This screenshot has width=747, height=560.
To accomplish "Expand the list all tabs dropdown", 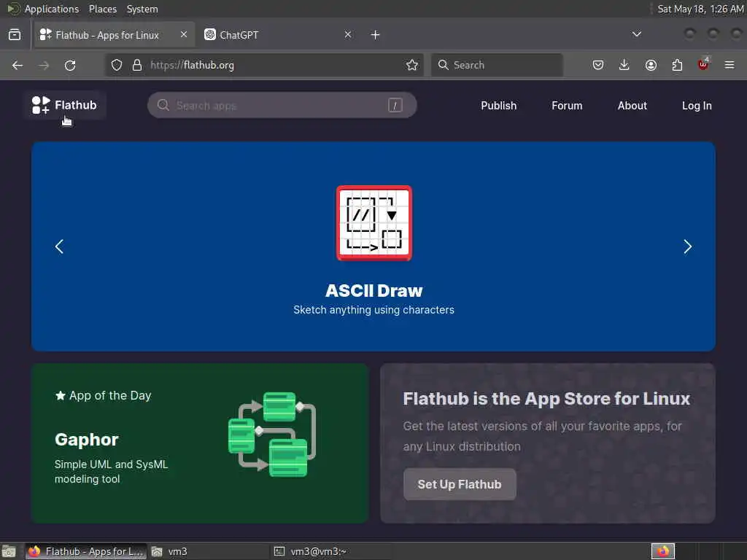I will (x=636, y=34).
